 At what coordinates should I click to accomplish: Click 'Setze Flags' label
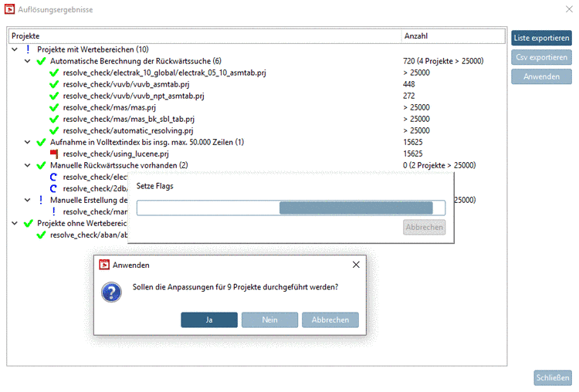pos(154,186)
